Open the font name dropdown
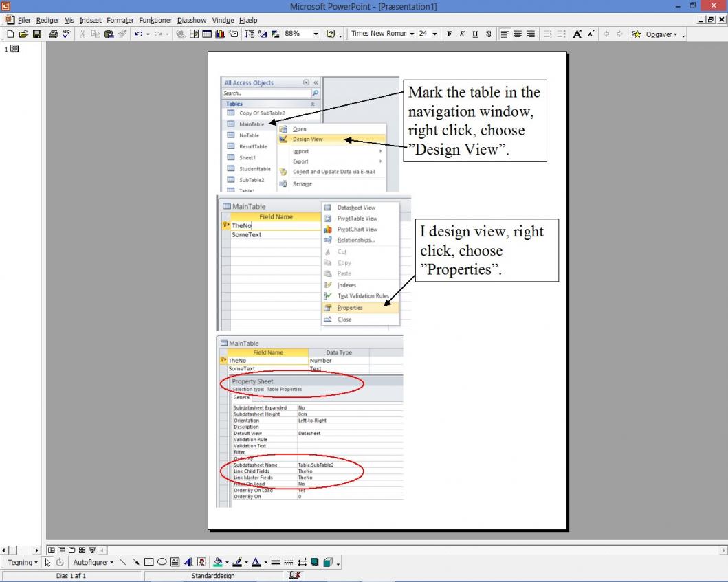Image resolution: width=728 pixels, height=582 pixels. click(411, 34)
